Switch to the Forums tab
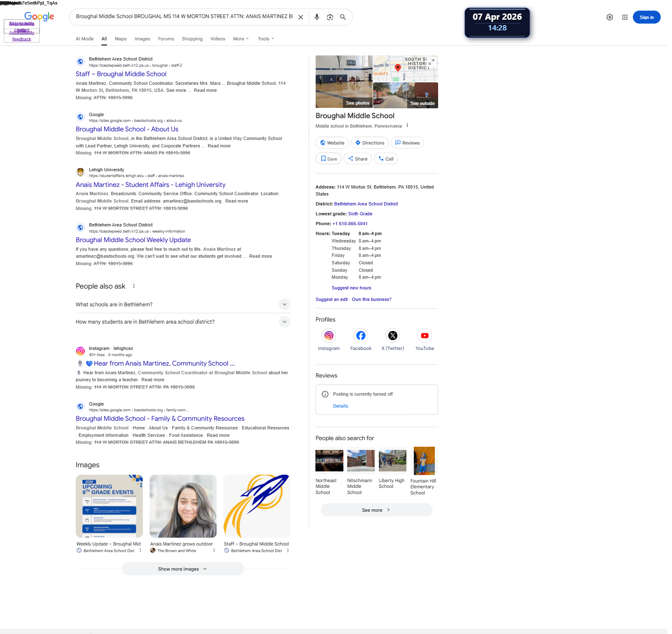The height and width of the screenshot is (634, 672). [x=166, y=39]
